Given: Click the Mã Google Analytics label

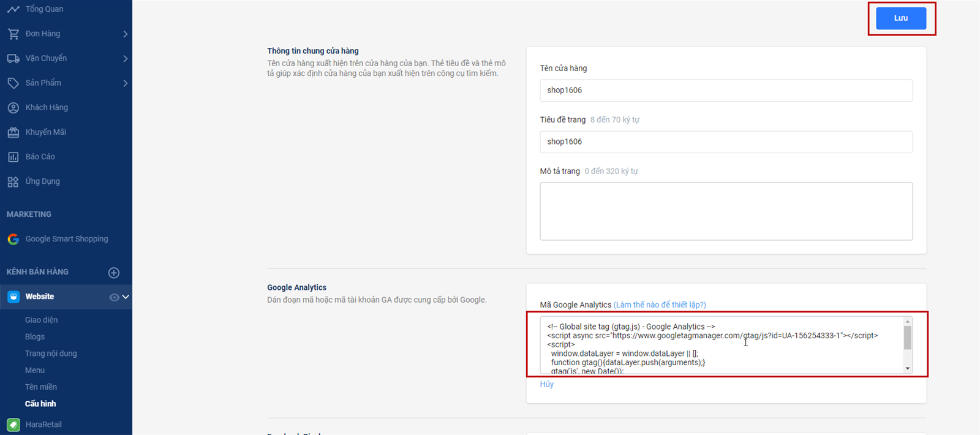Looking at the screenshot, I should point(576,304).
